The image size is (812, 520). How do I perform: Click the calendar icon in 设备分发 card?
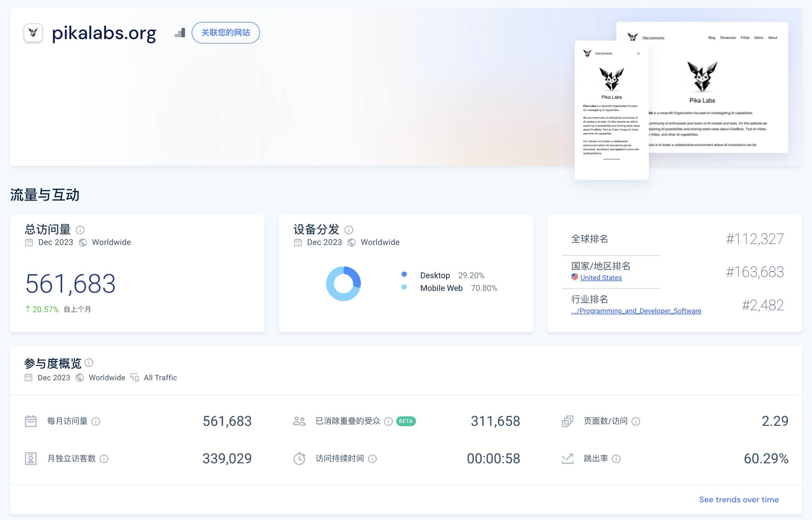tap(298, 243)
